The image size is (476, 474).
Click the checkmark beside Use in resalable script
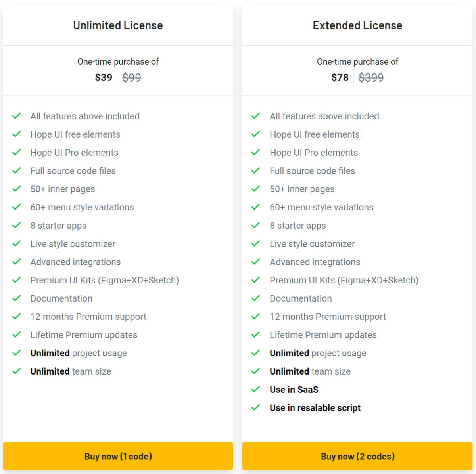(256, 407)
